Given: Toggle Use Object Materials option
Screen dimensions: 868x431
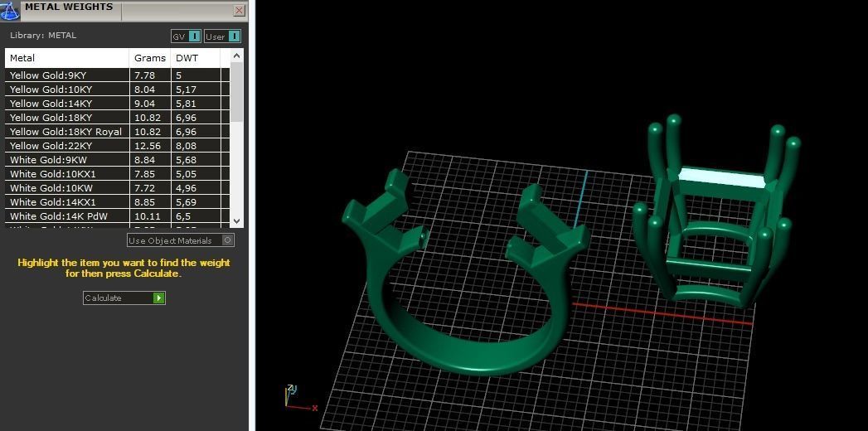Looking at the screenshot, I should pyautogui.click(x=181, y=240).
